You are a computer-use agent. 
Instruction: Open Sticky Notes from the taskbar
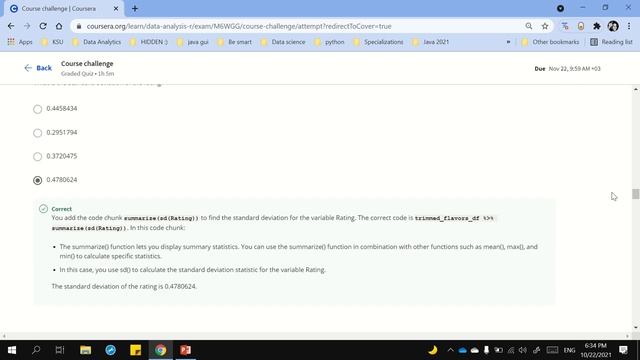click(136, 350)
